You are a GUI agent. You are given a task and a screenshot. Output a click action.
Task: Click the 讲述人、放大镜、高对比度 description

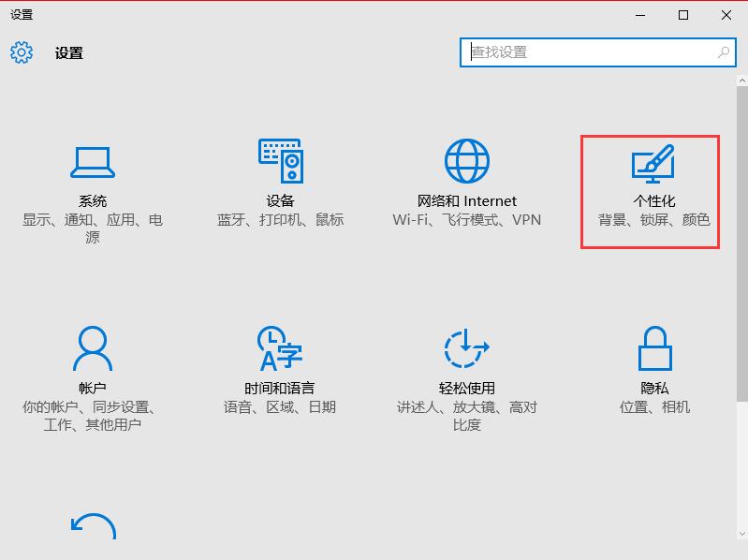click(466, 416)
